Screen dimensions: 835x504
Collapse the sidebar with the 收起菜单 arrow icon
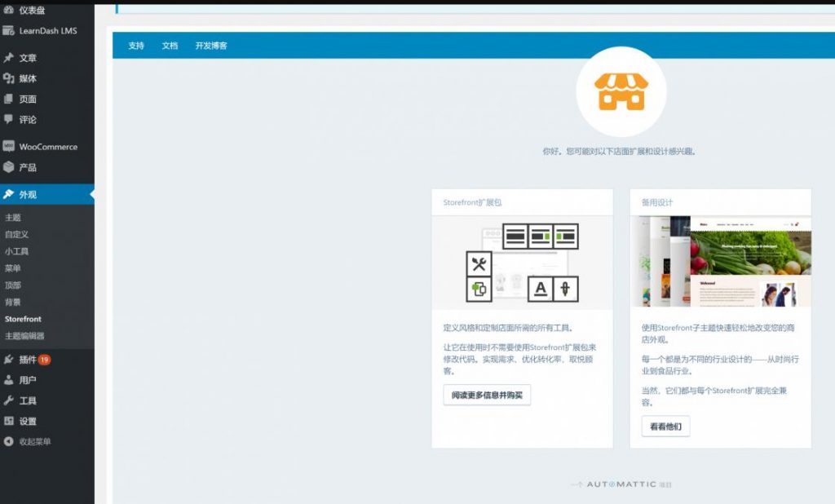pyautogui.click(x=8, y=441)
